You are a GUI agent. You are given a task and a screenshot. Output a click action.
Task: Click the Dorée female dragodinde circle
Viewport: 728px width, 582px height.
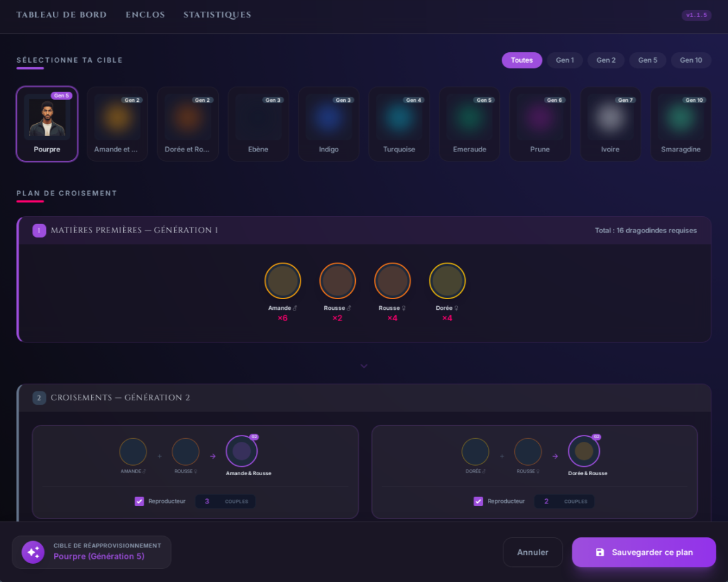[x=447, y=281]
